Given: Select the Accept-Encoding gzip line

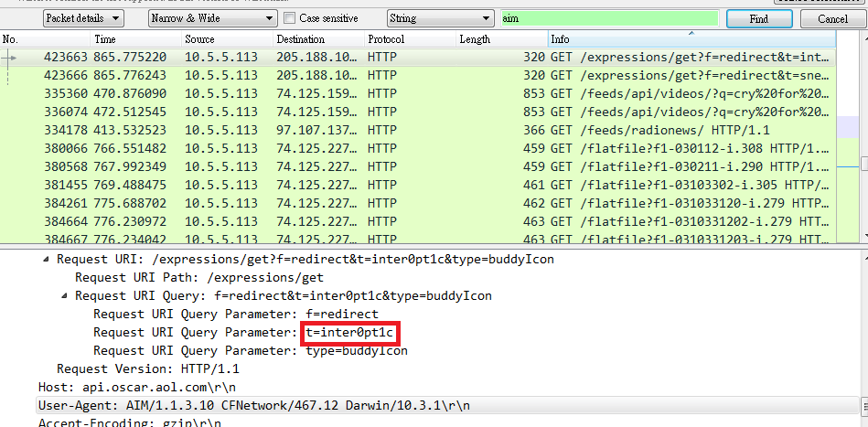Looking at the screenshot, I should (130, 423).
